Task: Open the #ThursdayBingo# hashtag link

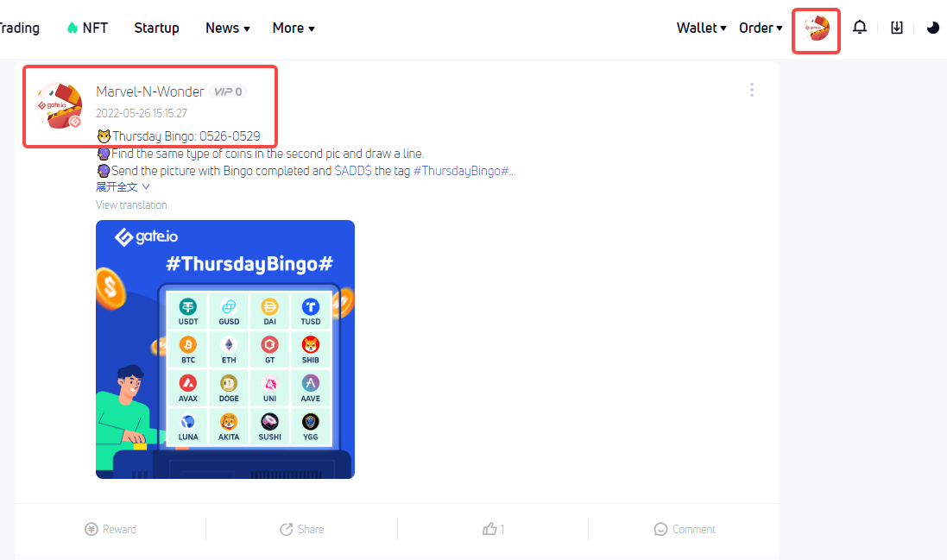Action: click(462, 171)
